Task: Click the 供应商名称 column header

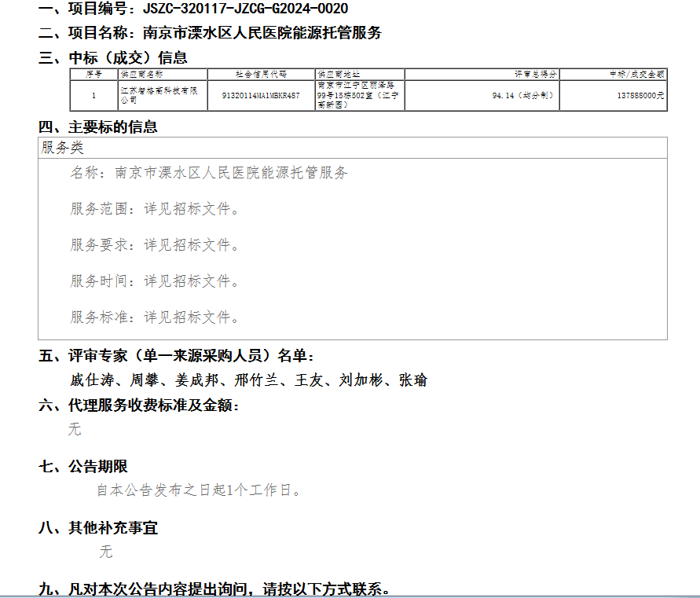Action: point(141,74)
